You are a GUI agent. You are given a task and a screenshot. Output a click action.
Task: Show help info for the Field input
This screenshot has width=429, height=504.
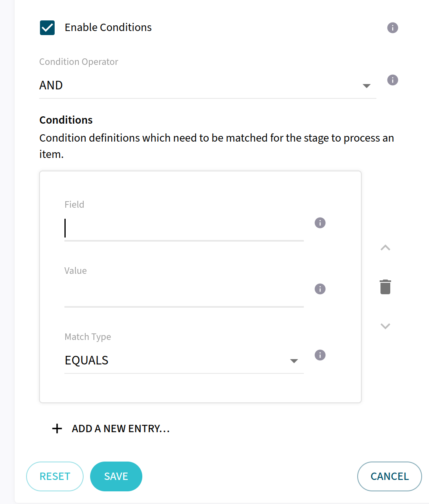[x=320, y=223]
